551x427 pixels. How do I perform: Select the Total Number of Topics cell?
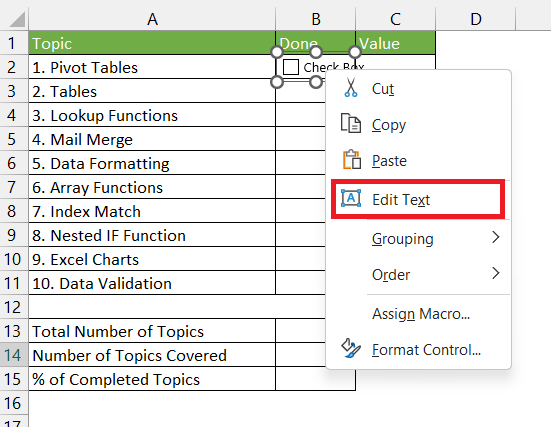pos(152,331)
